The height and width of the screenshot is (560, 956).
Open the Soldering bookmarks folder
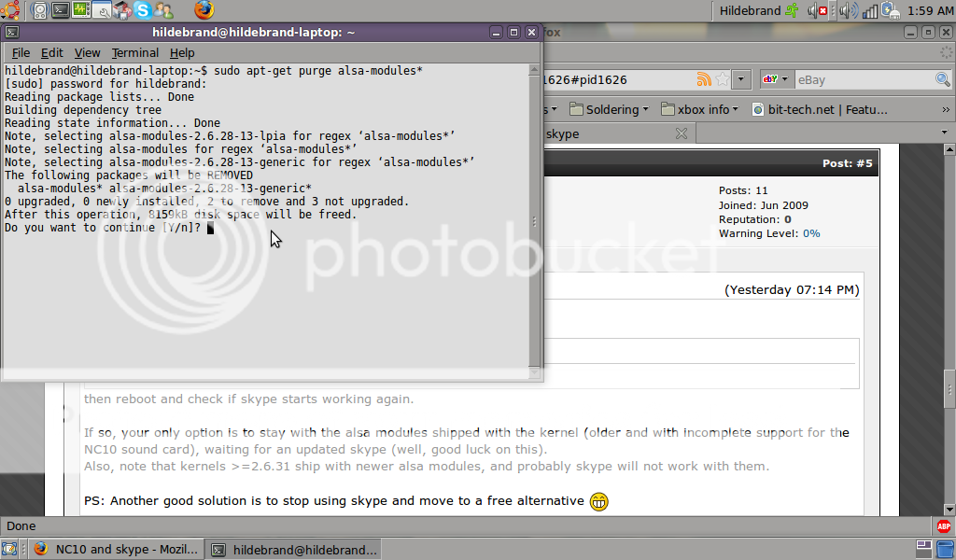tap(609, 110)
